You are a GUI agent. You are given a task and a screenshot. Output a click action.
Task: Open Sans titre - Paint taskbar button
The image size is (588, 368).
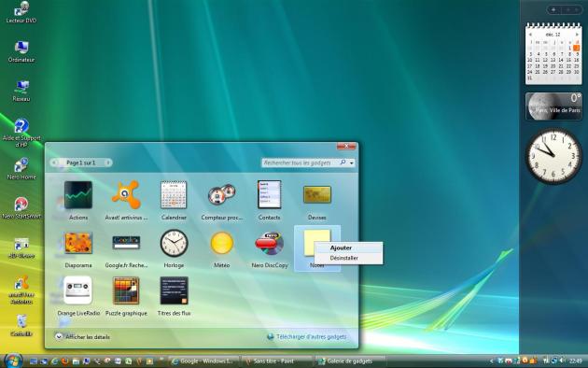pos(277,361)
